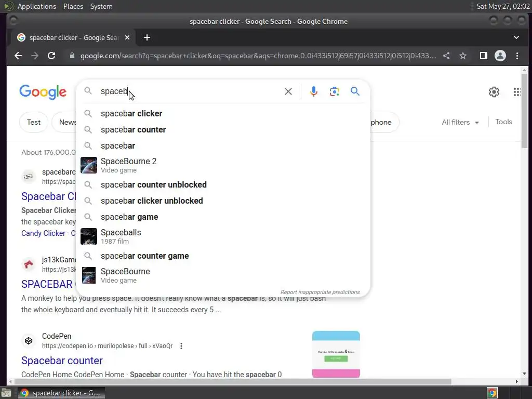Viewport: 532px width, 399px height.
Task: Open a new tab with plus icon
Action: point(147,37)
